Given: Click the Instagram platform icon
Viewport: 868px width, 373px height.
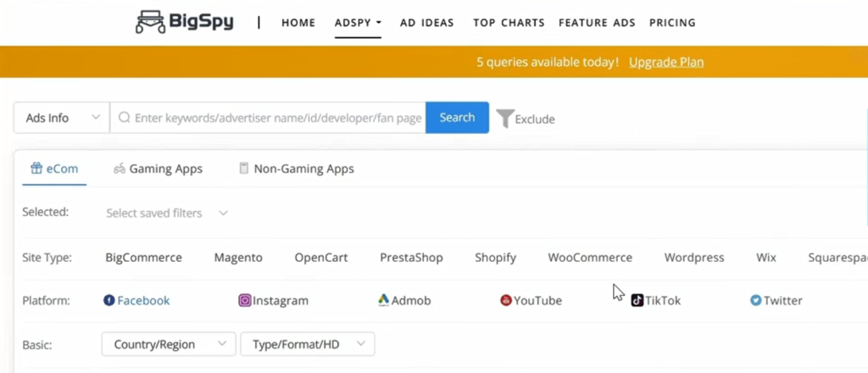Looking at the screenshot, I should [245, 300].
